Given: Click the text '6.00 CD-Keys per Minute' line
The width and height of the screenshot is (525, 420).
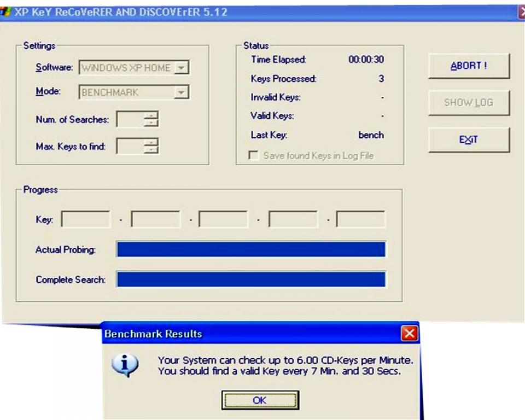Looking at the screenshot, I should coord(285,360).
